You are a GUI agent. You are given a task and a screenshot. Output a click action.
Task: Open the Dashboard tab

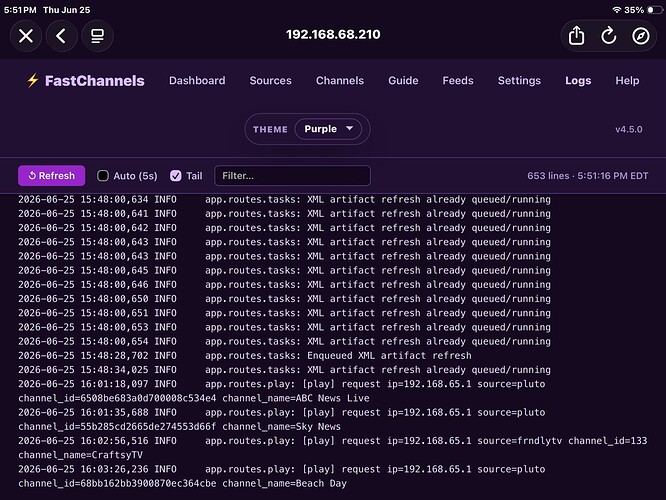coord(197,80)
